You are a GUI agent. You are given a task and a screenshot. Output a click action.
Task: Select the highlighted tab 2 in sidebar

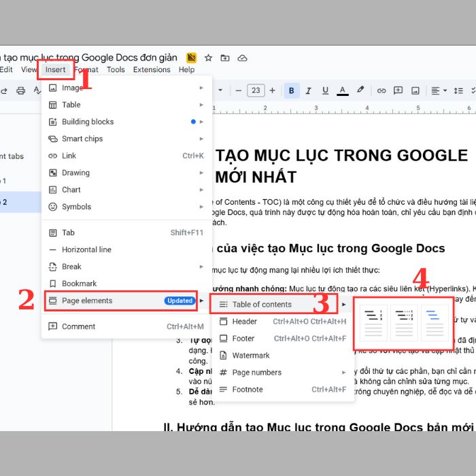[20, 202]
